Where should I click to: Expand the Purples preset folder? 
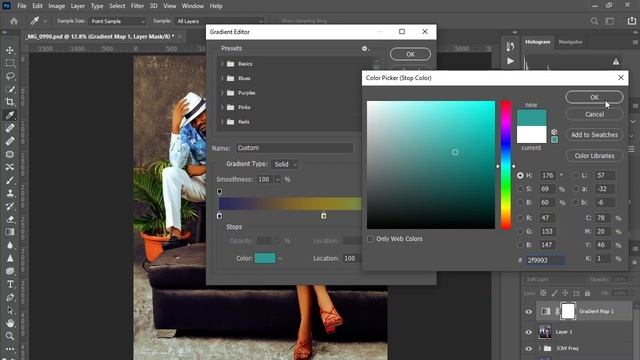(222, 93)
